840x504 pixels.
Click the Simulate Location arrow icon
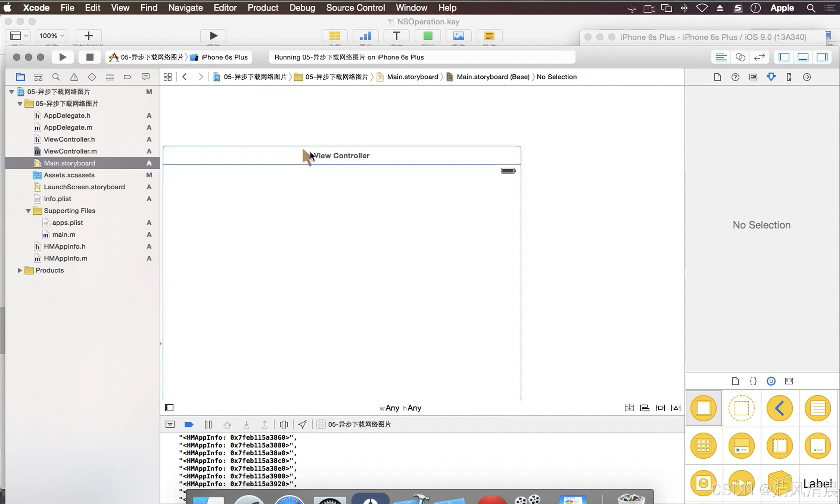tap(302, 424)
